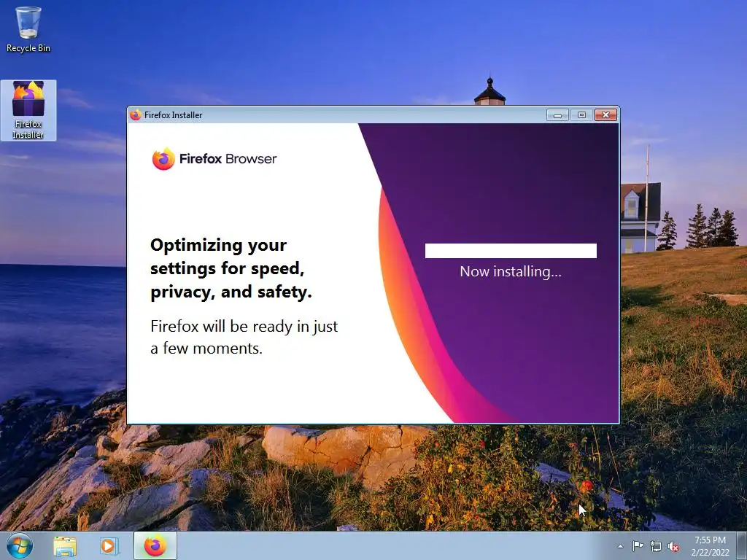The image size is (747, 560).
Task: Click the Firefox Browser logo in the installer
Action: [214, 158]
